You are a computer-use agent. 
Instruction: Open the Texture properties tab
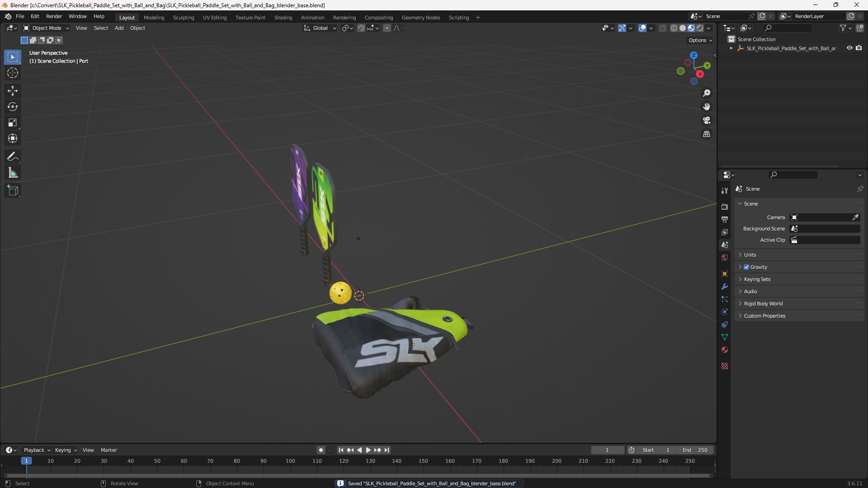[x=725, y=366]
